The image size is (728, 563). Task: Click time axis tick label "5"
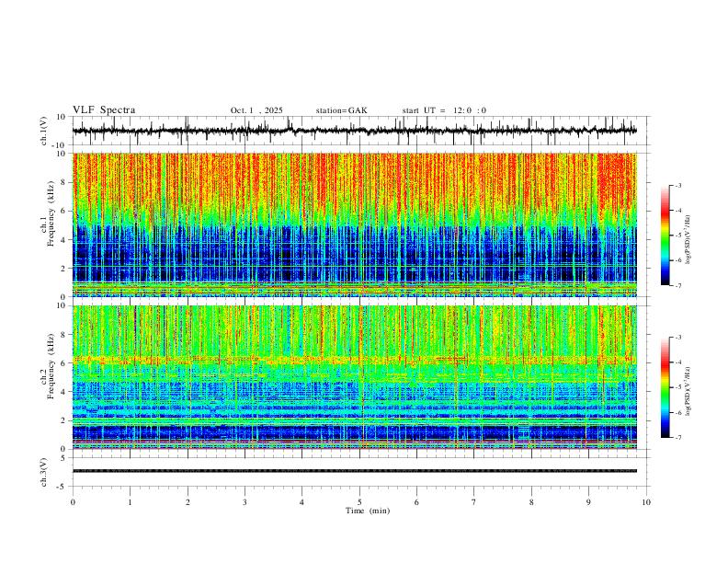(x=359, y=502)
